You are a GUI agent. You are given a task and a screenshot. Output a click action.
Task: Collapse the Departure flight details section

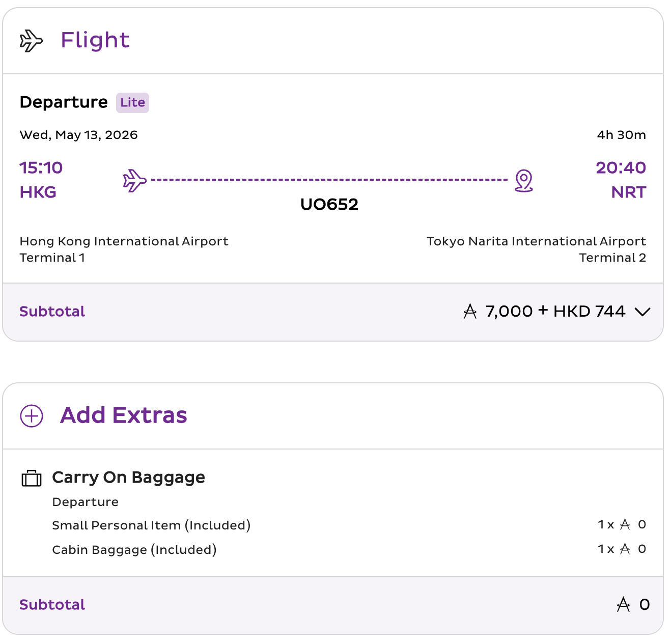point(64,102)
